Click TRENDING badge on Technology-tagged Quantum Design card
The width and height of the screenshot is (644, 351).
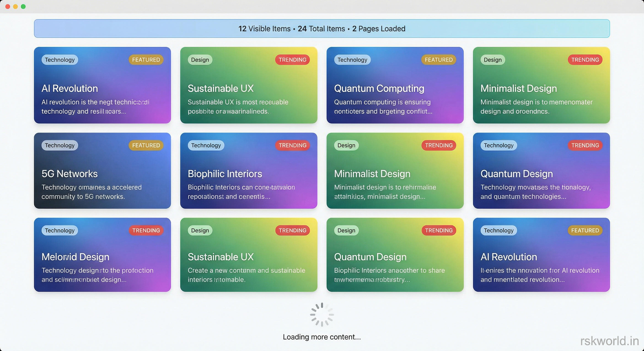[585, 145]
